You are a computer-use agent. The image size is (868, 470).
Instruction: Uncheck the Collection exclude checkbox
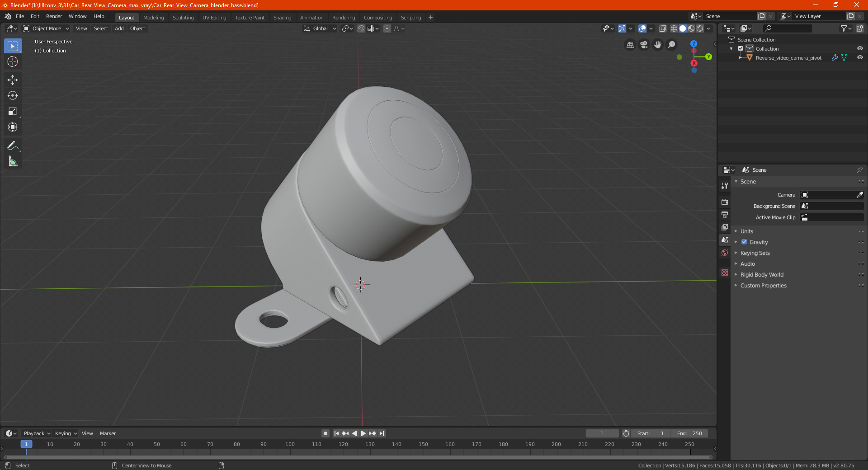click(741, 49)
